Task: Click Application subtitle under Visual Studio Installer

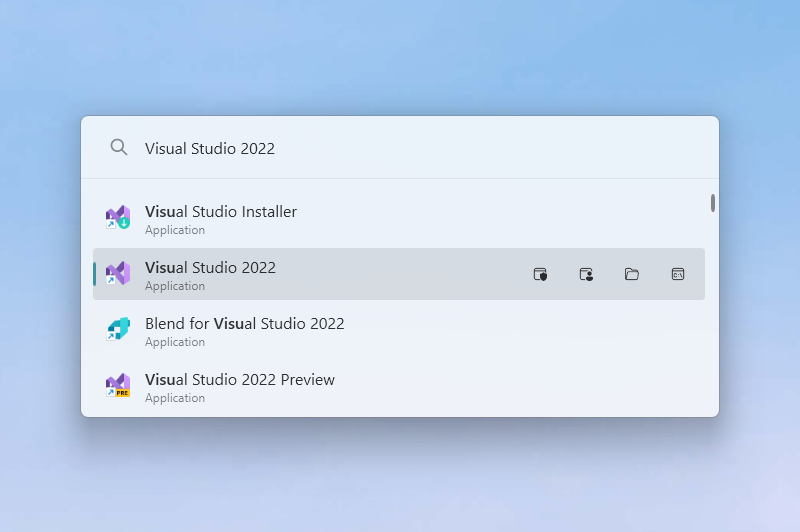Action: click(x=175, y=230)
